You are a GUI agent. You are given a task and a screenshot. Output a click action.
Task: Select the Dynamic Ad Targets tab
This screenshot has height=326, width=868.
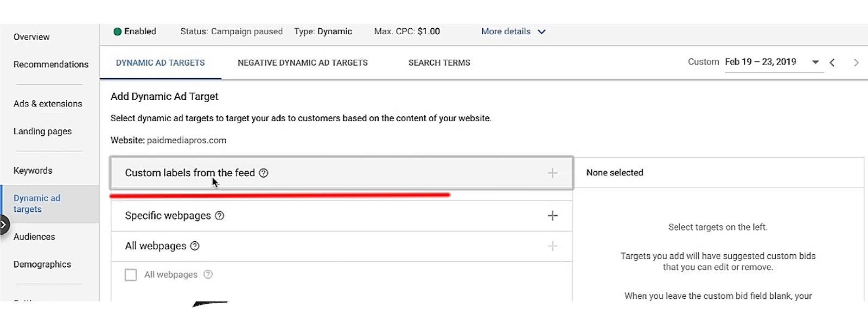160,63
